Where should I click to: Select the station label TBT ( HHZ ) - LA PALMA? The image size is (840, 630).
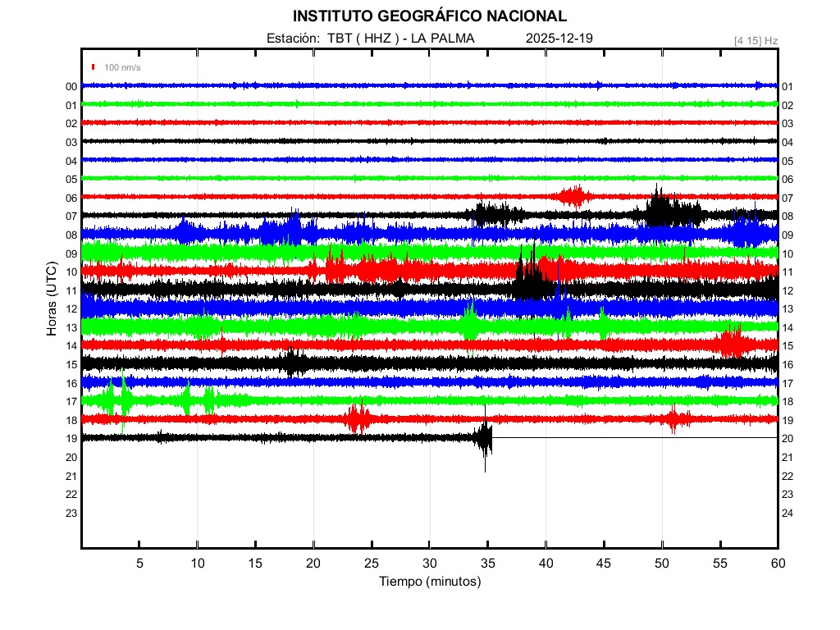pos(371,39)
